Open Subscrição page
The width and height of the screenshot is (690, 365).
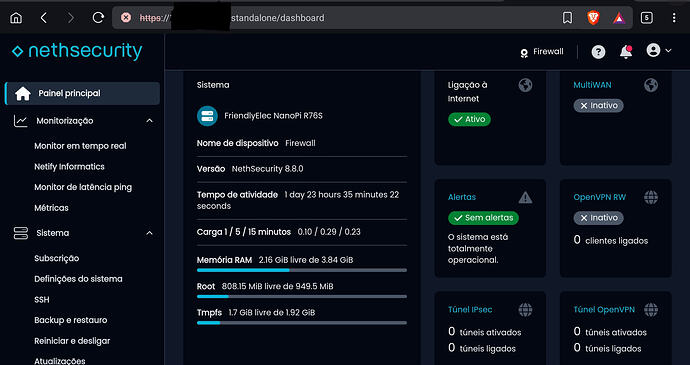click(57, 258)
